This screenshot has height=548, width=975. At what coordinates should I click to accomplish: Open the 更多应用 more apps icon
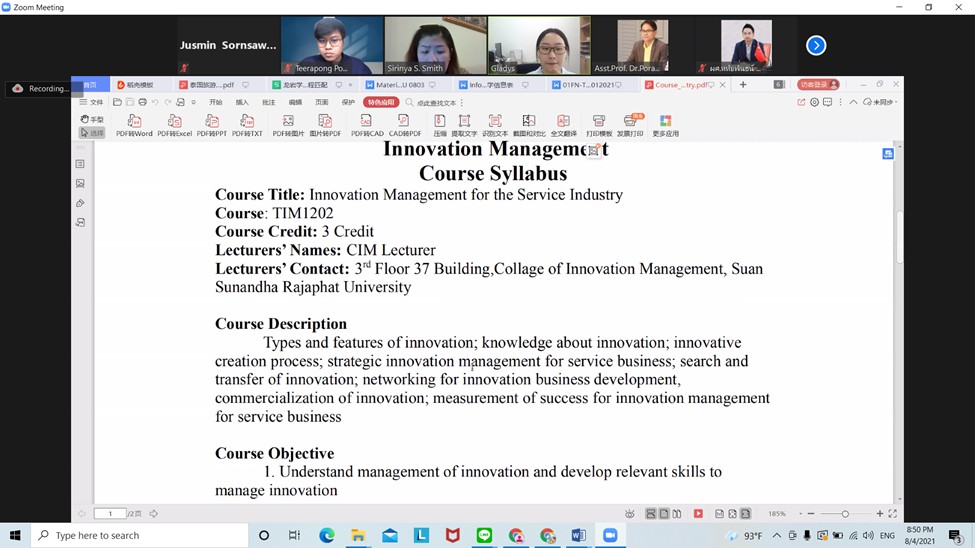pos(665,124)
